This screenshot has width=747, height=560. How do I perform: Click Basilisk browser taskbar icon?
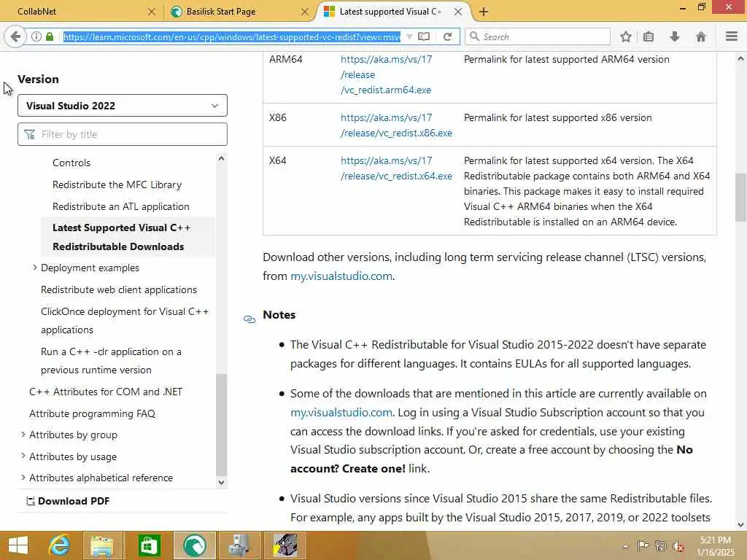point(194,545)
